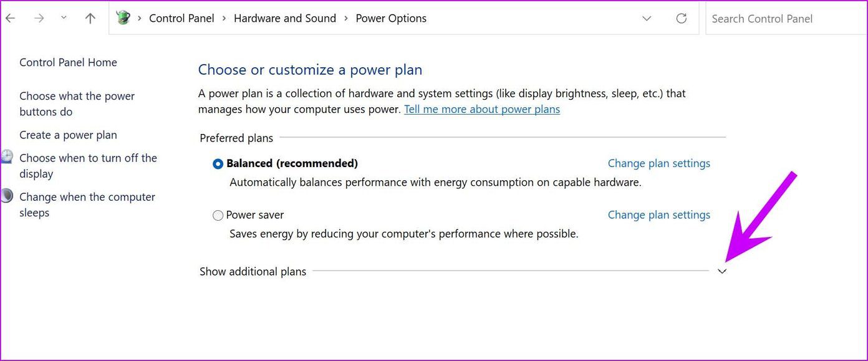Image resolution: width=868 pixels, height=361 pixels.
Task: Click the Search Control Panel field
Action: click(x=786, y=19)
